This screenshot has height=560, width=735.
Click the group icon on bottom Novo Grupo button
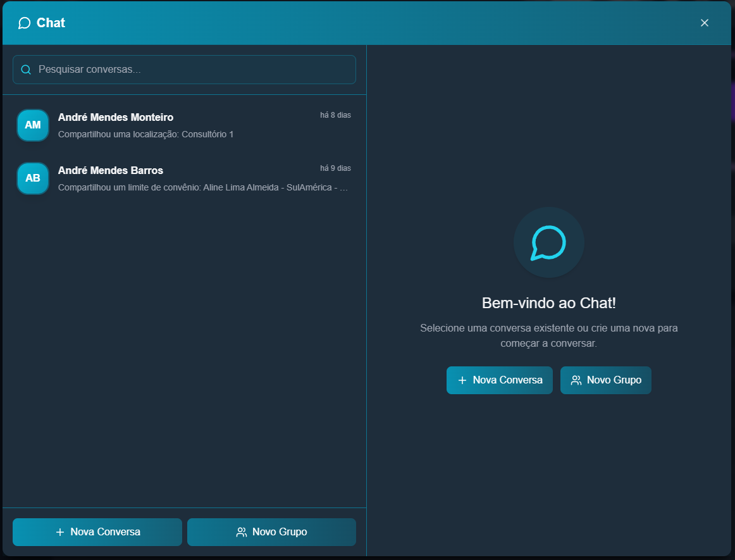tap(240, 532)
